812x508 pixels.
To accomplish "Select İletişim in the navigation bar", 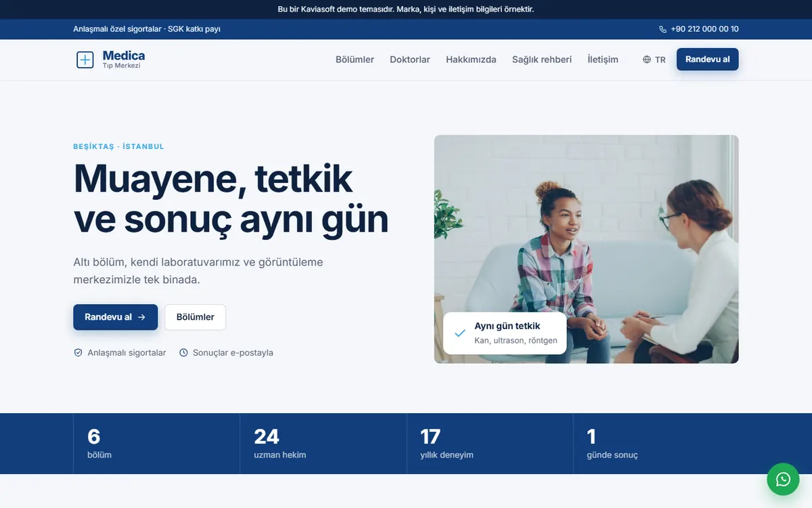I will (603, 60).
